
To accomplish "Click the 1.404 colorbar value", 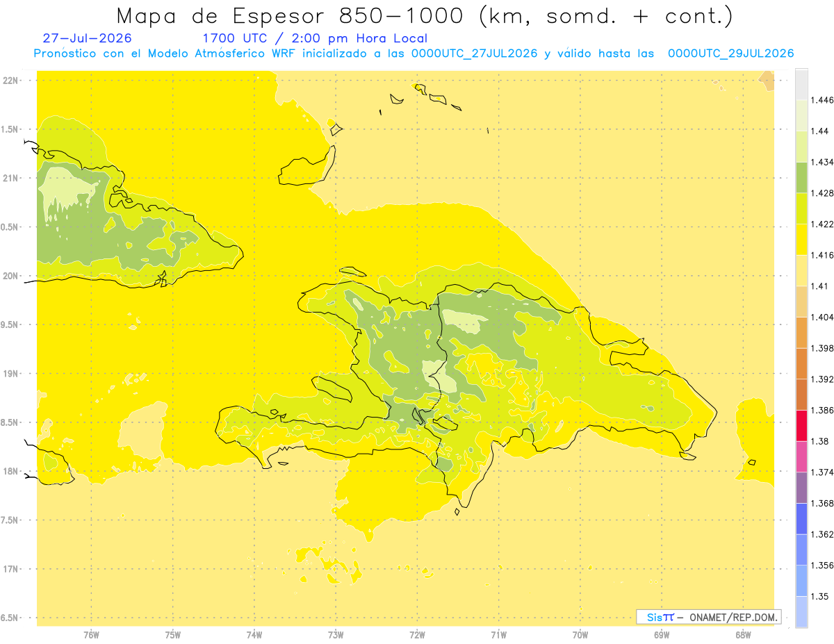I will (821, 317).
